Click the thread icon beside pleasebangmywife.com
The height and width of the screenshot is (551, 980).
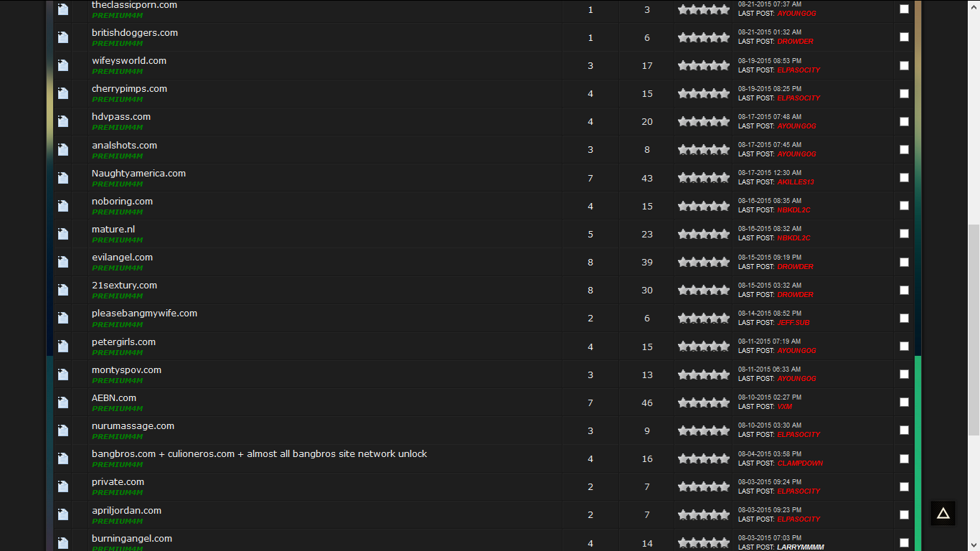pos(63,318)
